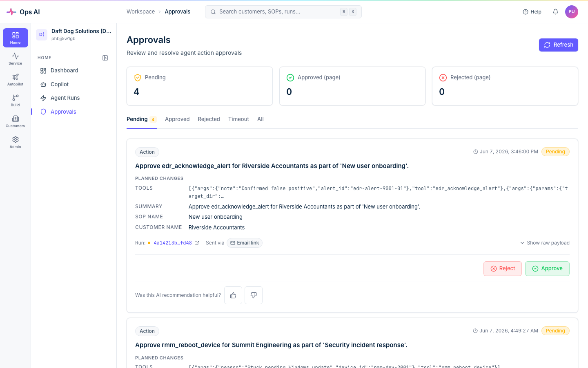Open Help from the top bar
Screen dimensions: 588x368
pyautogui.click(x=532, y=12)
